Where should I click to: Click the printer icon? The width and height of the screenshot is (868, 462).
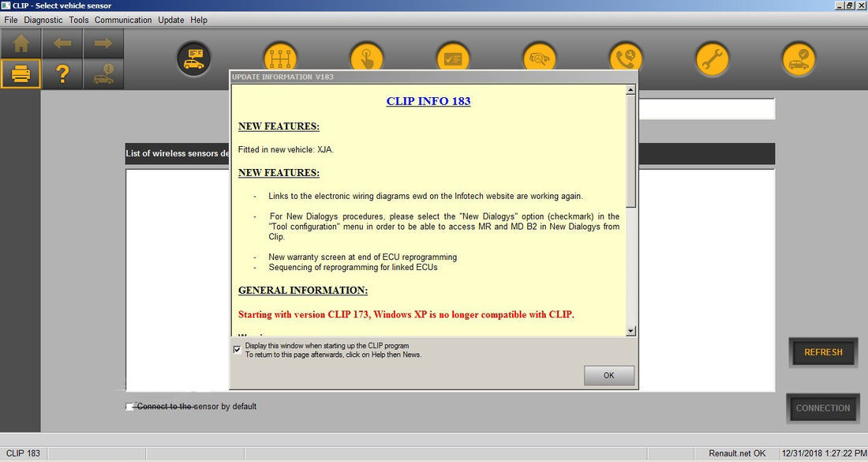point(21,74)
